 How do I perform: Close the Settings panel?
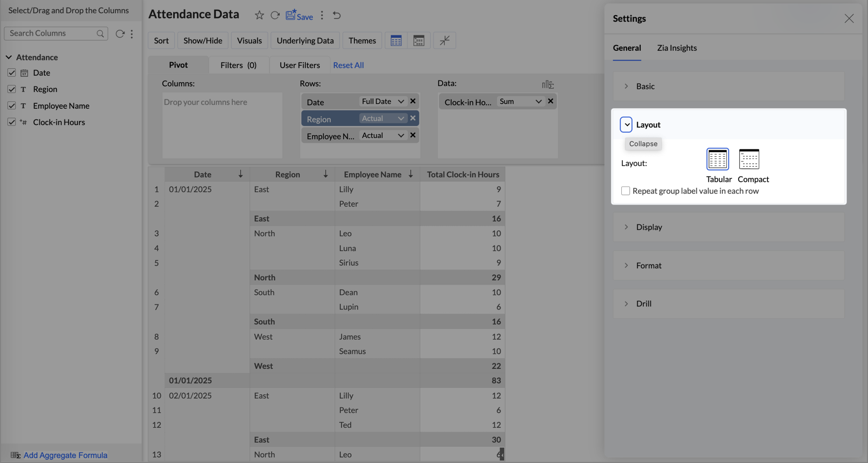tap(849, 19)
